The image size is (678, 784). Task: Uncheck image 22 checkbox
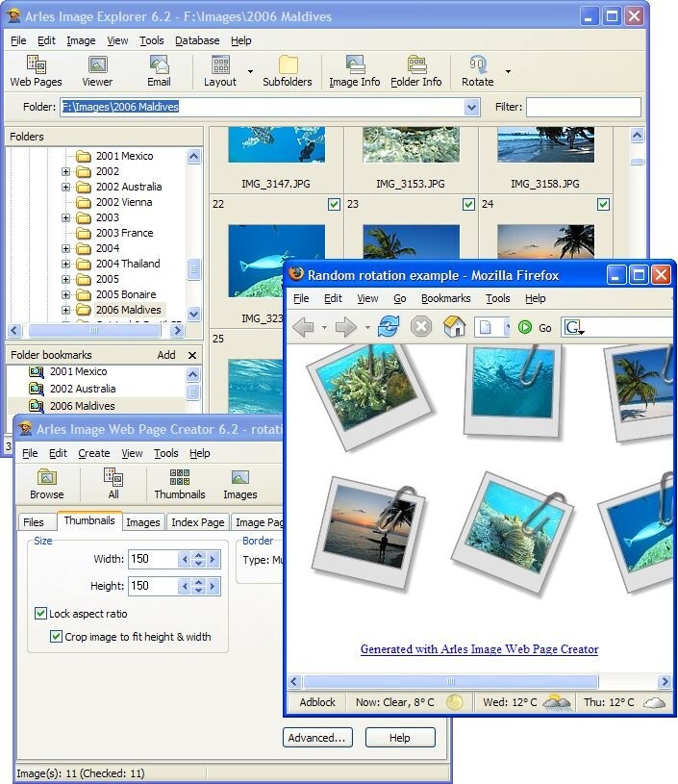(x=334, y=204)
